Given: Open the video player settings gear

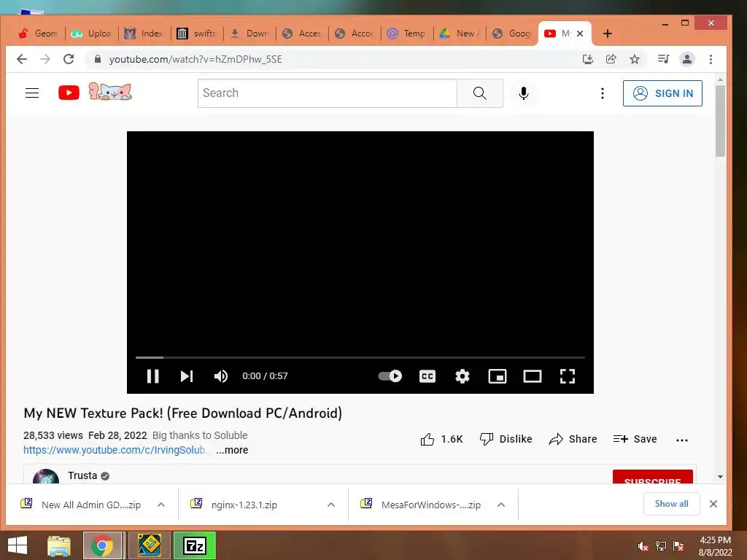Looking at the screenshot, I should pos(462,376).
